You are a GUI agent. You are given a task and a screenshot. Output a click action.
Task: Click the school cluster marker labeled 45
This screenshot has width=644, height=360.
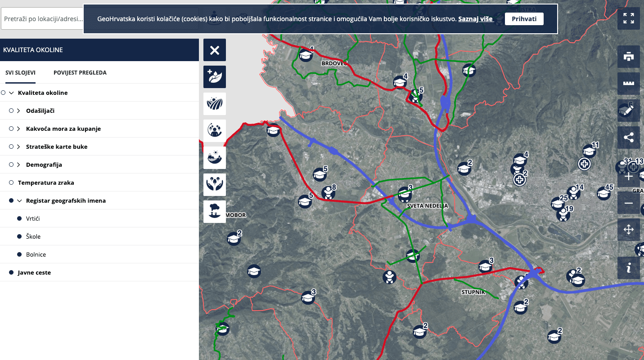pos(603,193)
